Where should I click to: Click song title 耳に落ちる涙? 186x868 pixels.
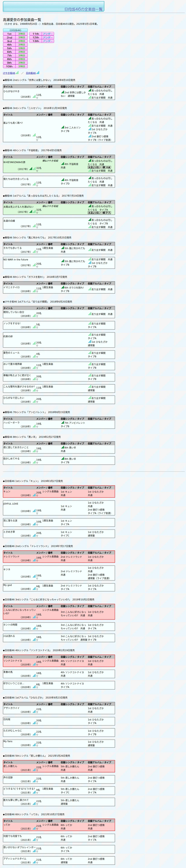click(10, 521)
